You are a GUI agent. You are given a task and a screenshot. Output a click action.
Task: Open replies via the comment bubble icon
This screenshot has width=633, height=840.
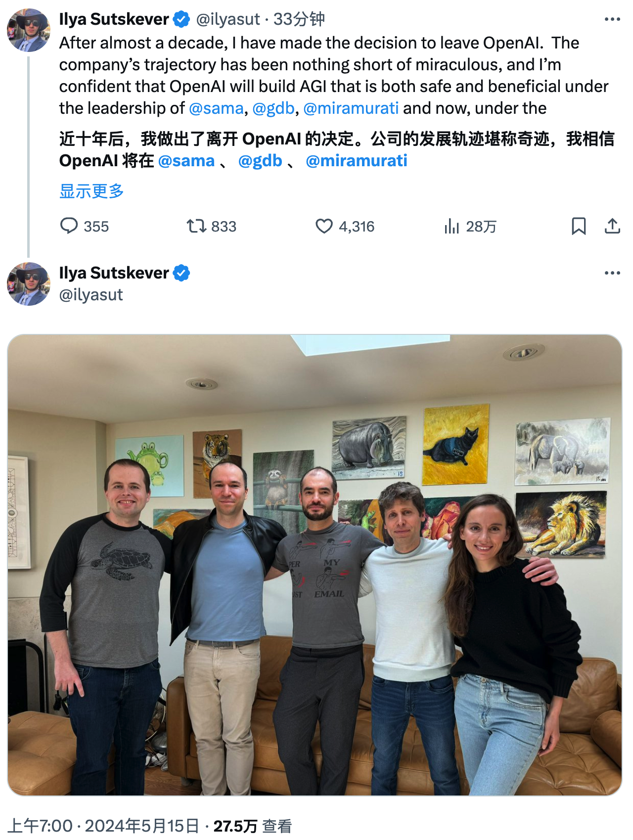click(69, 226)
